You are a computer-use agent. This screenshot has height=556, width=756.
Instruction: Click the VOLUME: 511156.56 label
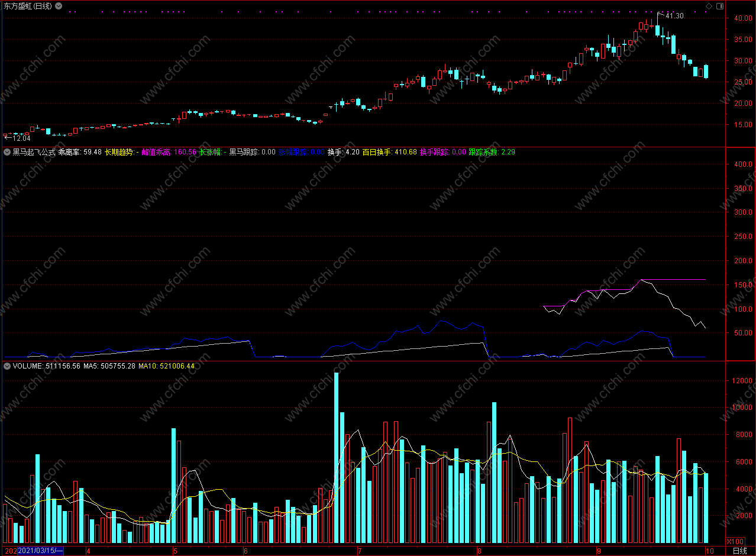46,366
